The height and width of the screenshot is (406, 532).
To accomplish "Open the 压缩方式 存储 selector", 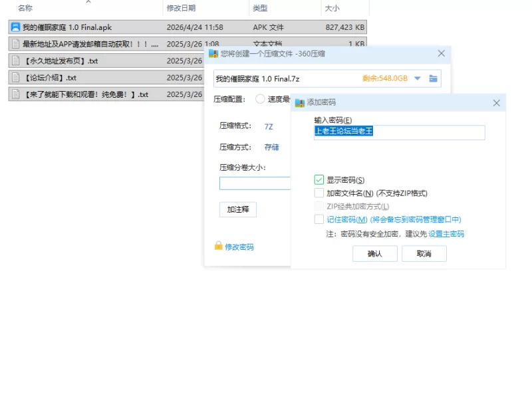I will pyautogui.click(x=271, y=147).
